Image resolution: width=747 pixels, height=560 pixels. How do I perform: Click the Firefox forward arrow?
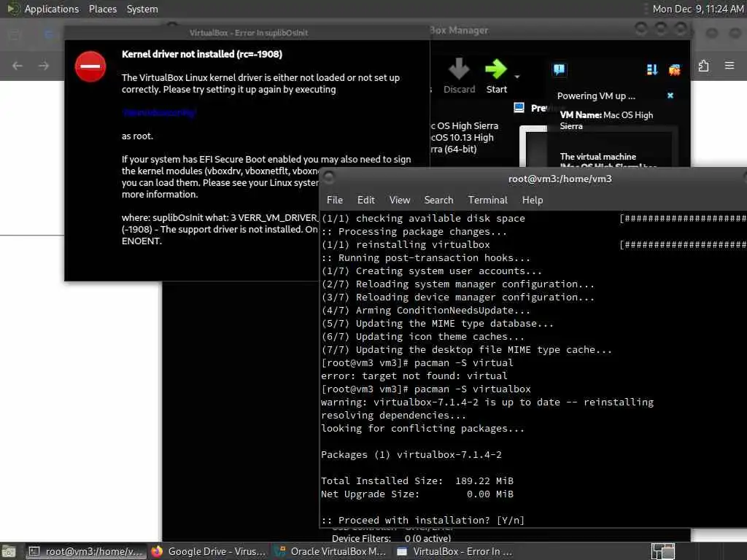coord(44,66)
